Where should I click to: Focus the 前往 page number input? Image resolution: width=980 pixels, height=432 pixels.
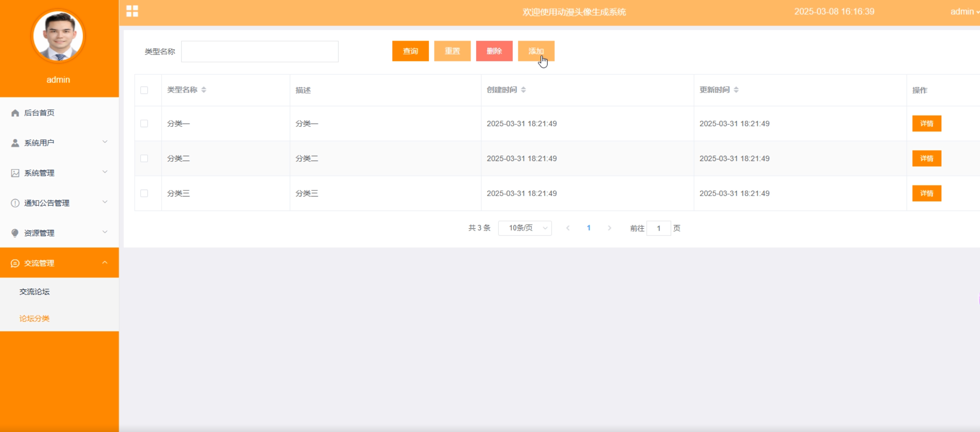658,228
